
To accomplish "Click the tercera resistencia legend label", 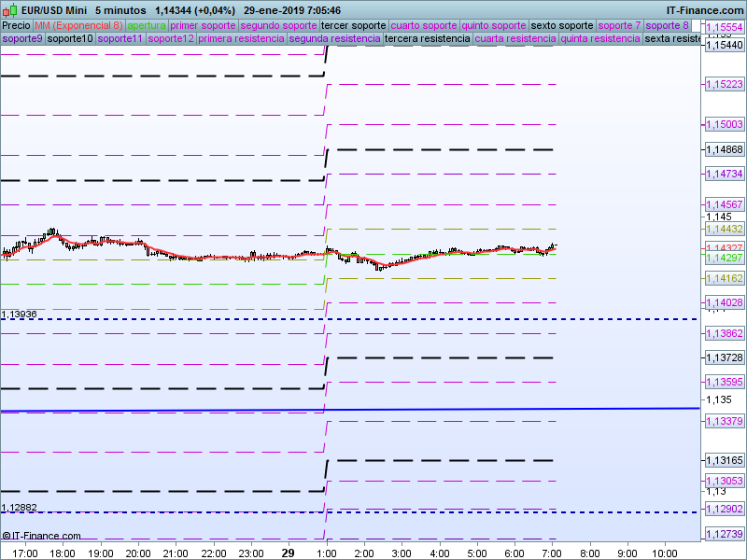I will click(x=428, y=39).
